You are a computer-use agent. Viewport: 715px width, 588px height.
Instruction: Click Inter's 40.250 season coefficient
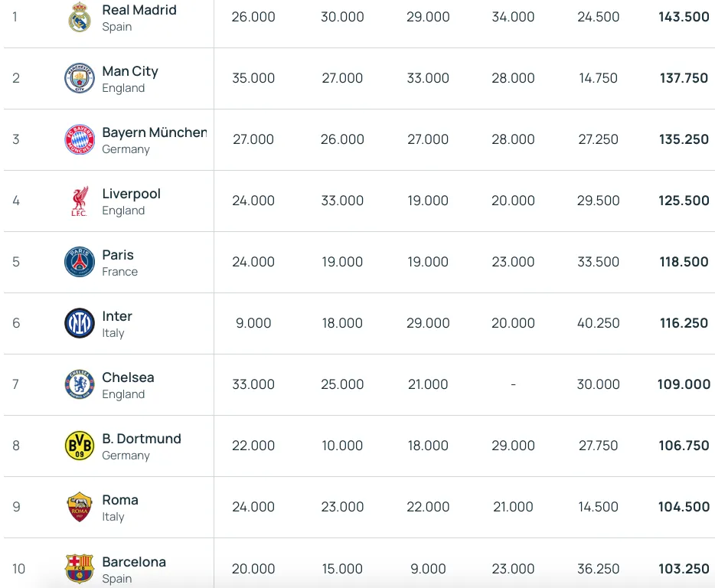point(599,323)
